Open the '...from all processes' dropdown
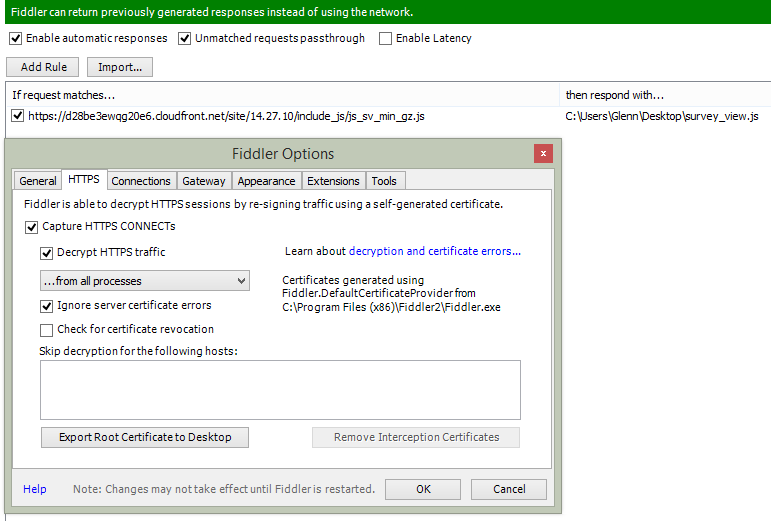Screen dimensions: 771x521 pyautogui.click(x=145, y=281)
